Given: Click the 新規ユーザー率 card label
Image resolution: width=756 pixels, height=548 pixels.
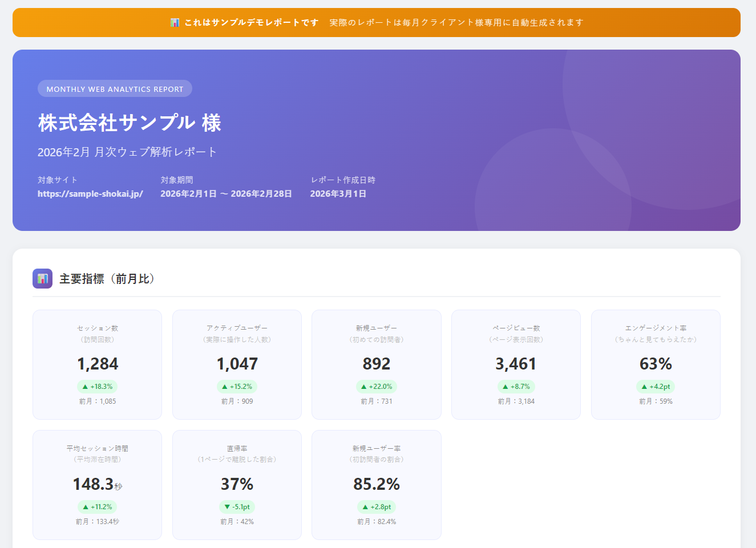Looking at the screenshot, I should tap(377, 449).
